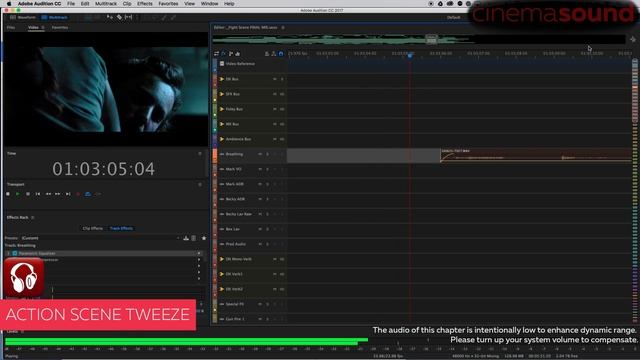640x360 pixels.
Task: Click the favorite star in Effects Rack
Action: pos(204,238)
